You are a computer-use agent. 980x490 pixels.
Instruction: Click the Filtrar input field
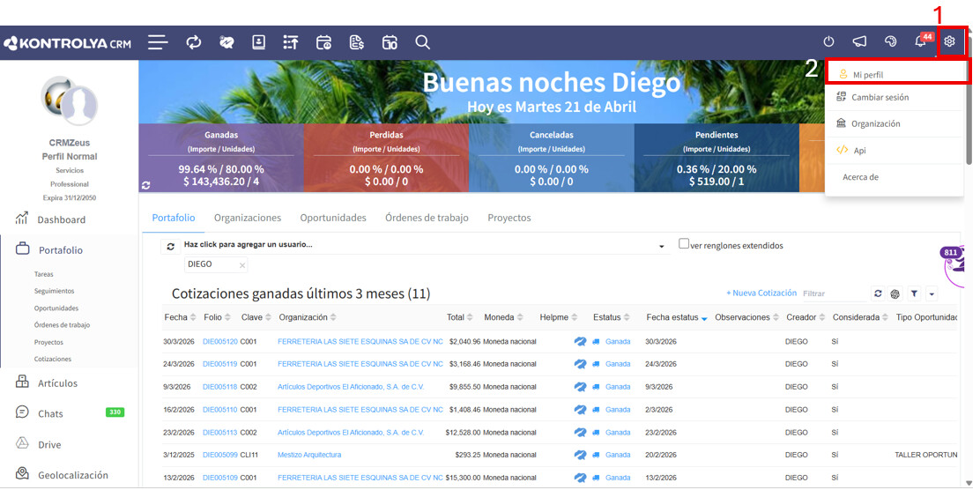tap(833, 294)
